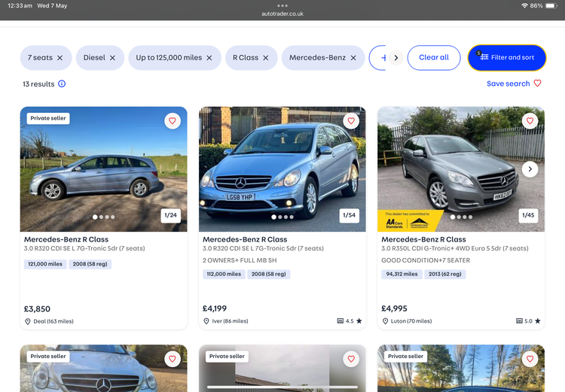This screenshot has width=565, height=392.
Task: Click the 13 results count
Action: click(38, 84)
